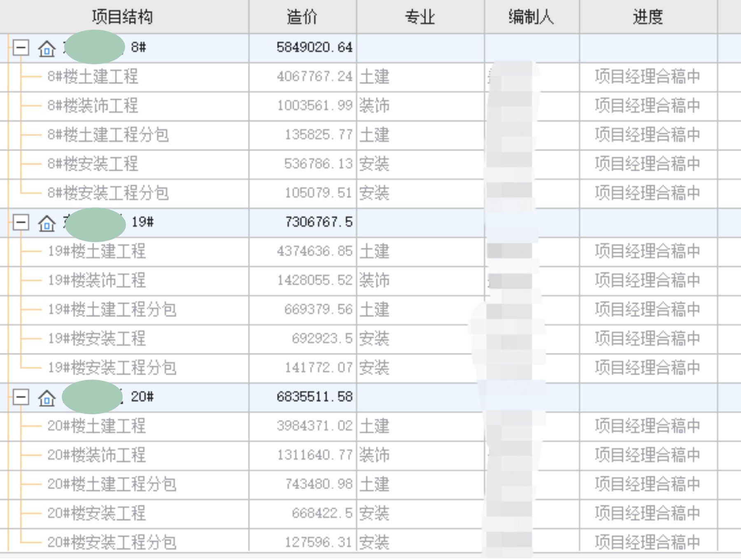Viewport: 741px width, 560px height.
Task: Click cost cell 536786.13
Action: point(319,164)
